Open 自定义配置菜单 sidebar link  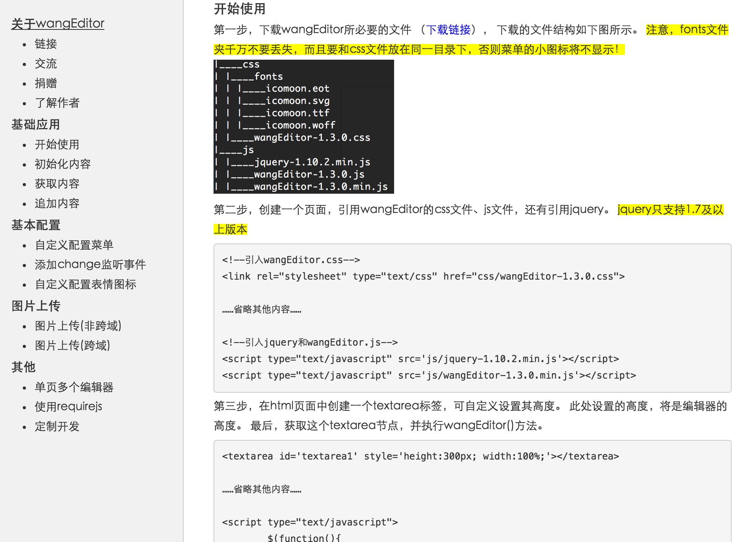[x=74, y=245]
